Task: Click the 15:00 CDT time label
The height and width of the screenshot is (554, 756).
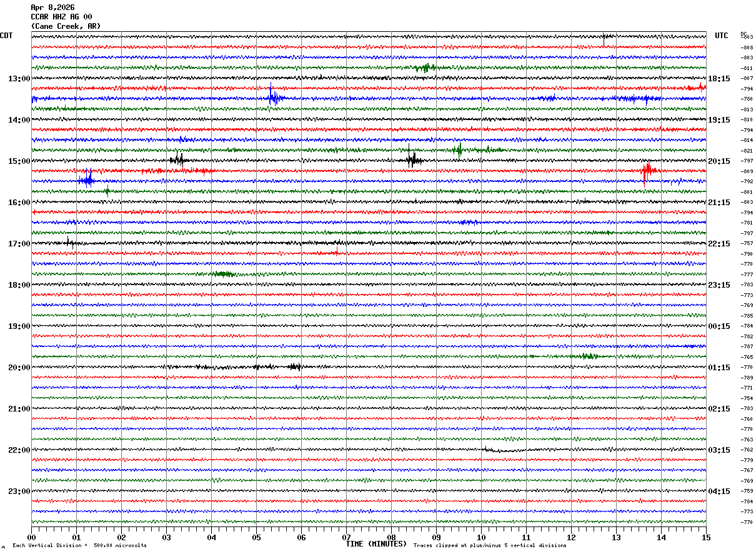Action: [19, 161]
